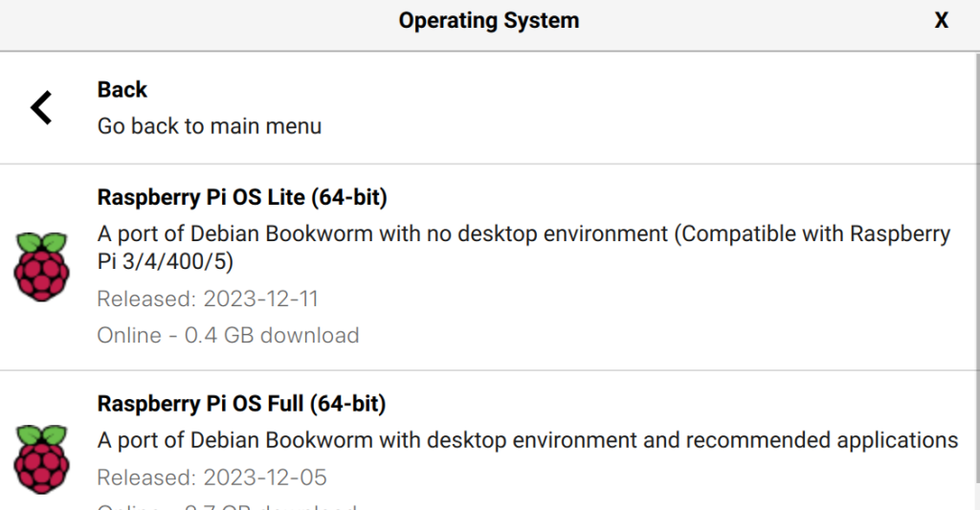
Task: Click the raspberry logo beside OS Lite
Action: pos(41,266)
